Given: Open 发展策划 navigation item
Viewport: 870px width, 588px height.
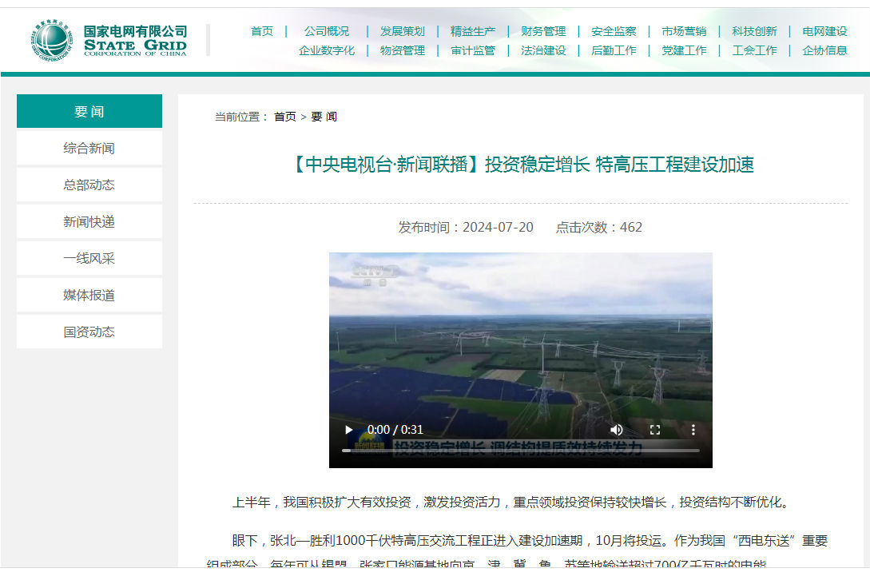Looking at the screenshot, I should click(x=403, y=31).
